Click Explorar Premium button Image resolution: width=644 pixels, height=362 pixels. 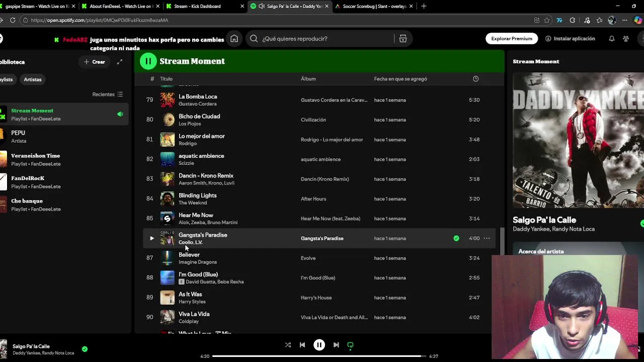(x=512, y=39)
